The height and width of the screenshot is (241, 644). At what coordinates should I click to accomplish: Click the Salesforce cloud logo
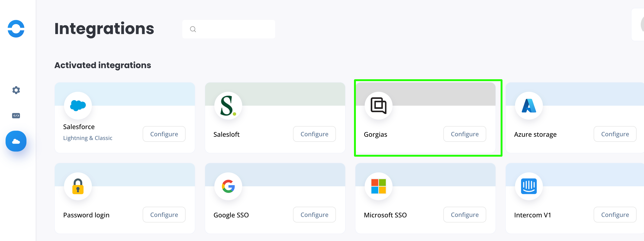point(78,106)
